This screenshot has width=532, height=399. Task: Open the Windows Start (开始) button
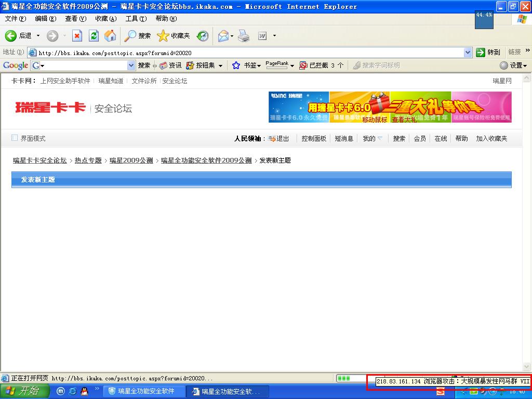pos(25,391)
